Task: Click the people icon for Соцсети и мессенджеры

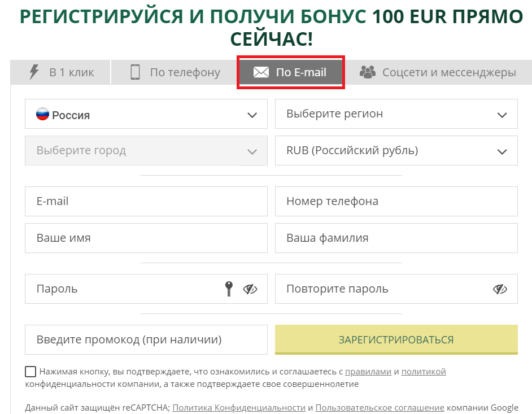Action: [368, 72]
